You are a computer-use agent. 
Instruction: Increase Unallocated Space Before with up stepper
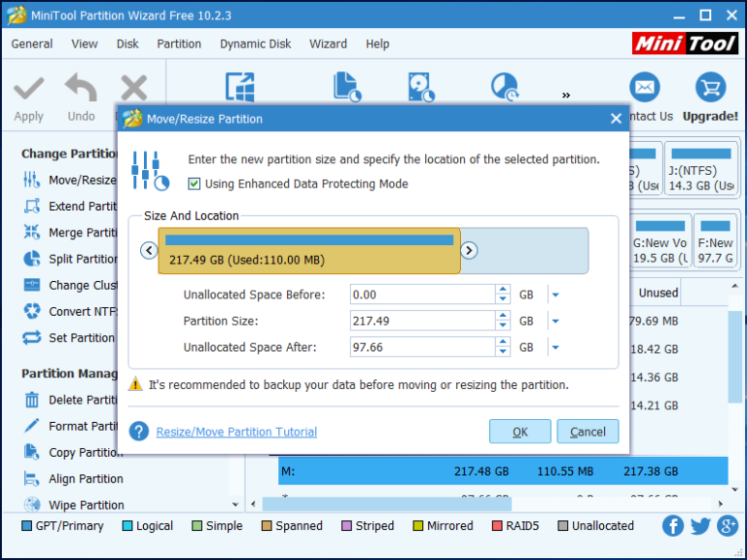(x=503, y=290)
